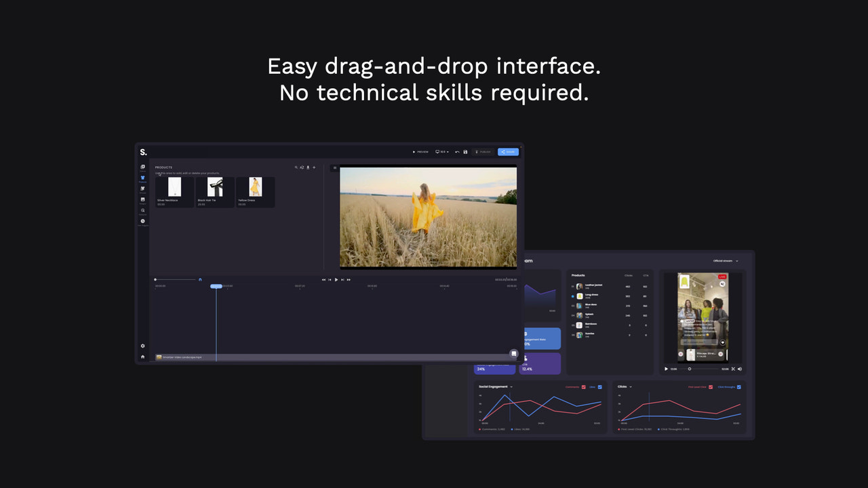Save the project using the save icon

point(465,152)
